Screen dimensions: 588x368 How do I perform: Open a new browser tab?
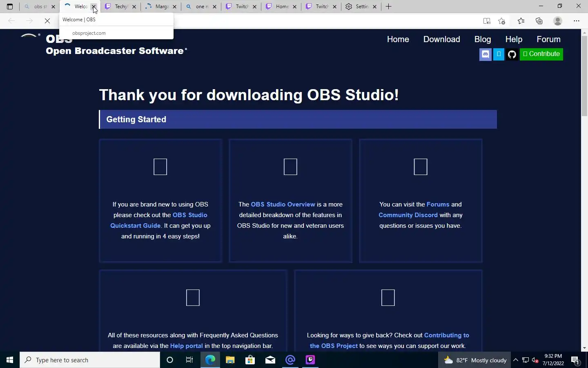tap(388, 7)
